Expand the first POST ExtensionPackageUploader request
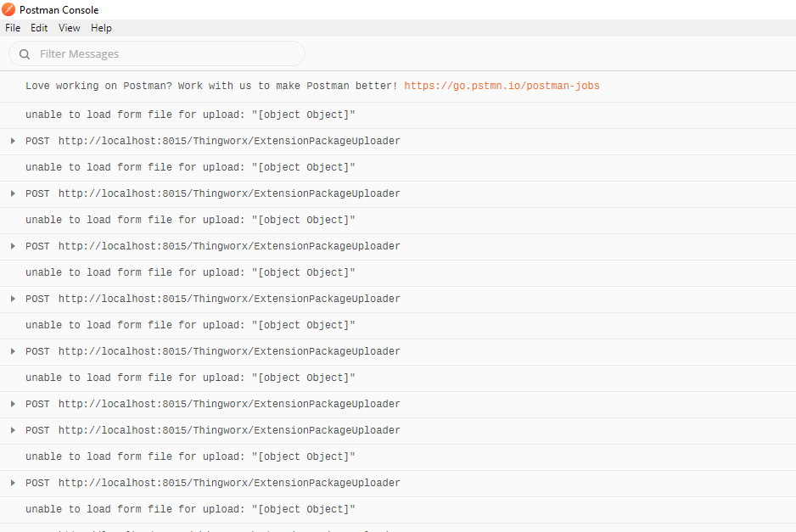This screenshot has width=796, height=532. pos(12,141)
